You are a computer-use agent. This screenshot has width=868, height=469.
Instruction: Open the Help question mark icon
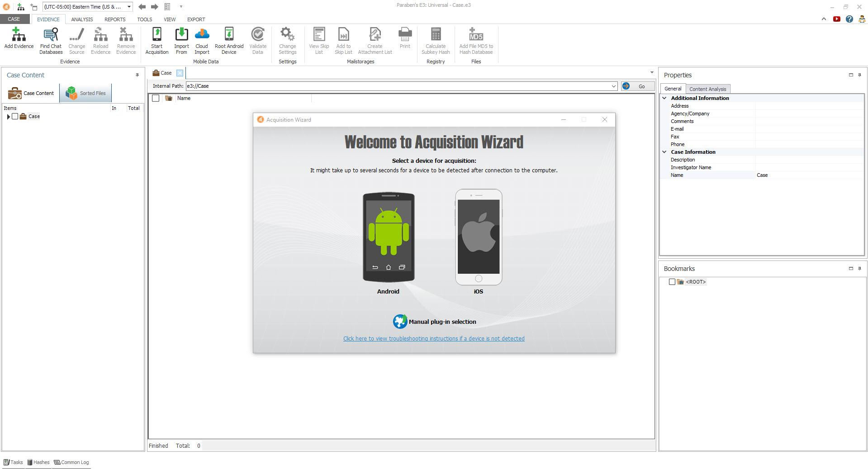849,19
